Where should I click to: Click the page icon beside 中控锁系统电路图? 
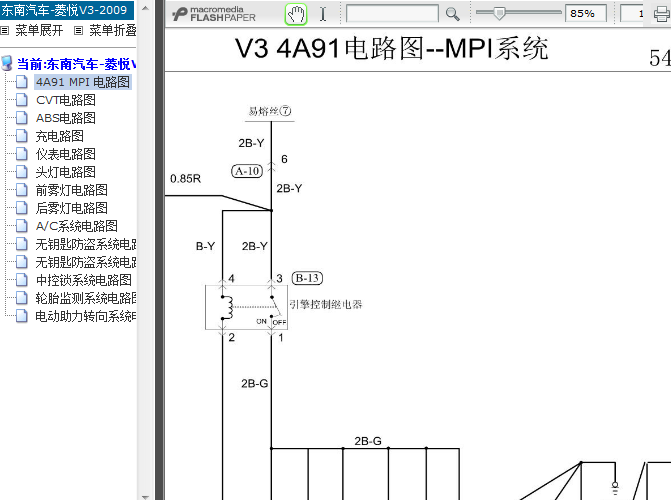click(21, 280)
